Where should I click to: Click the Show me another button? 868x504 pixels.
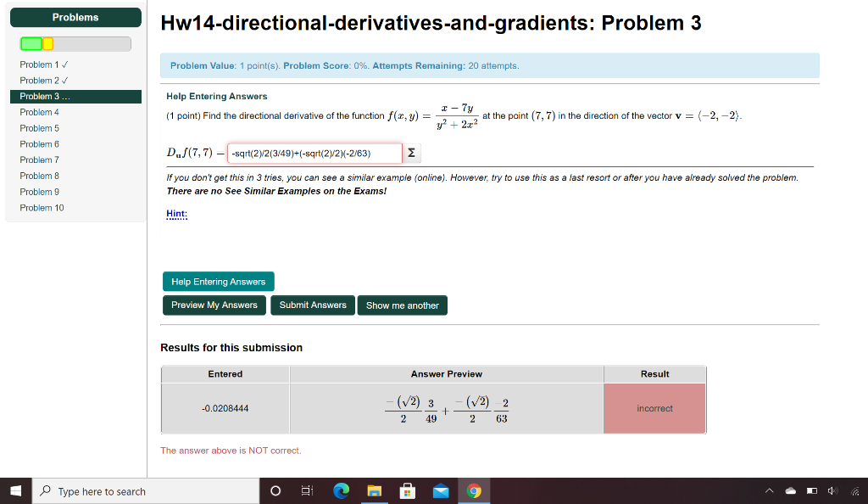[402, 305]
